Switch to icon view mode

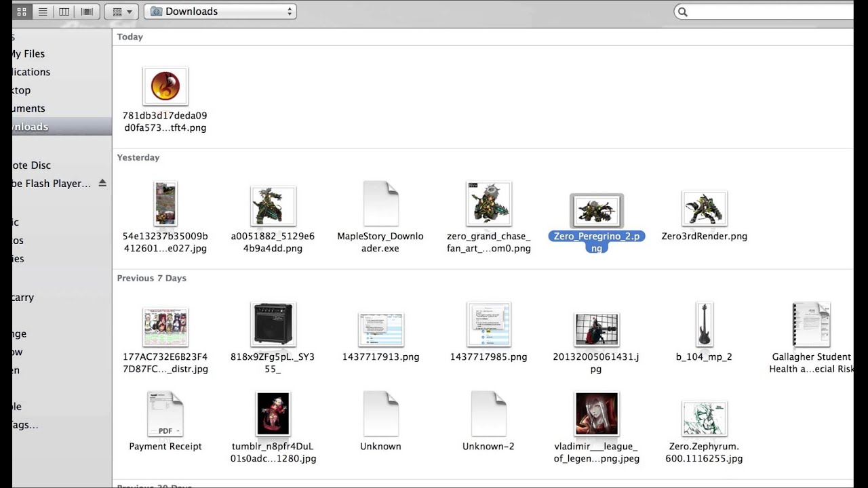coord(22,12)
